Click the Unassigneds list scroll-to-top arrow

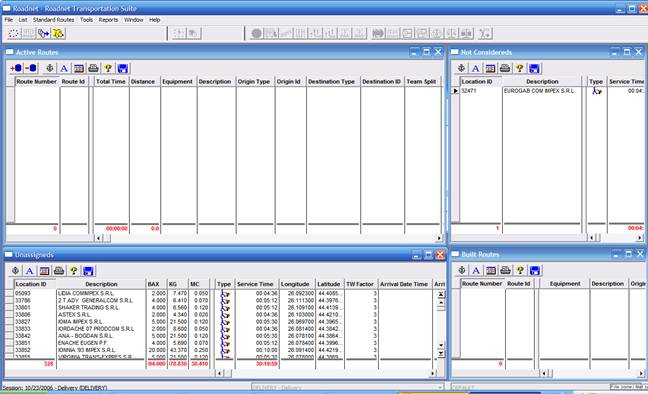pyautogui.click(x=441, y=294)
